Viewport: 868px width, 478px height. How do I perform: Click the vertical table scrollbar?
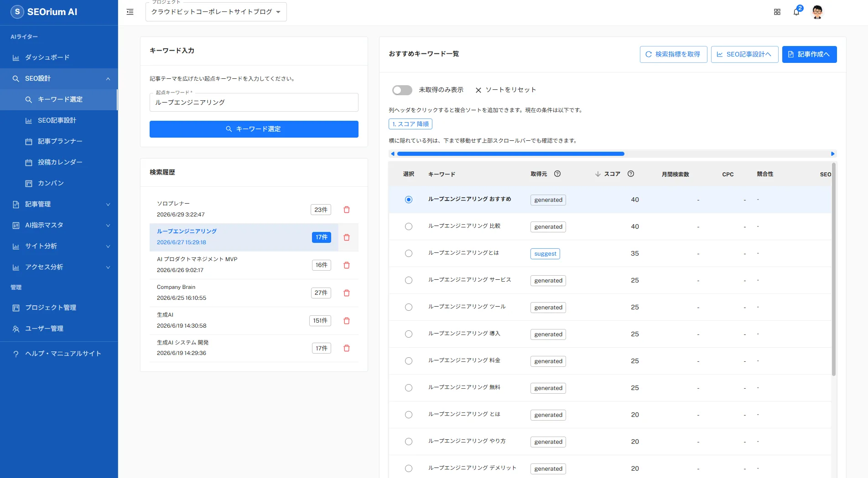click(834, 269)
